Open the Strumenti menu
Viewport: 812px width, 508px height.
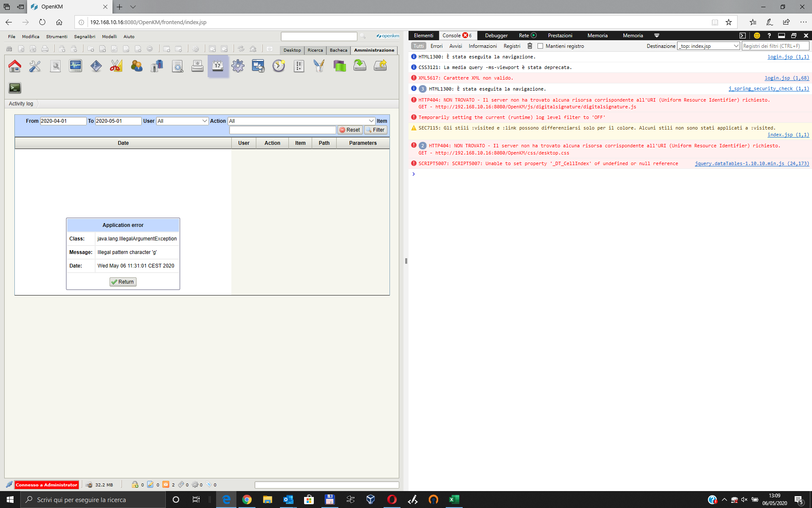tap(56, 36)
